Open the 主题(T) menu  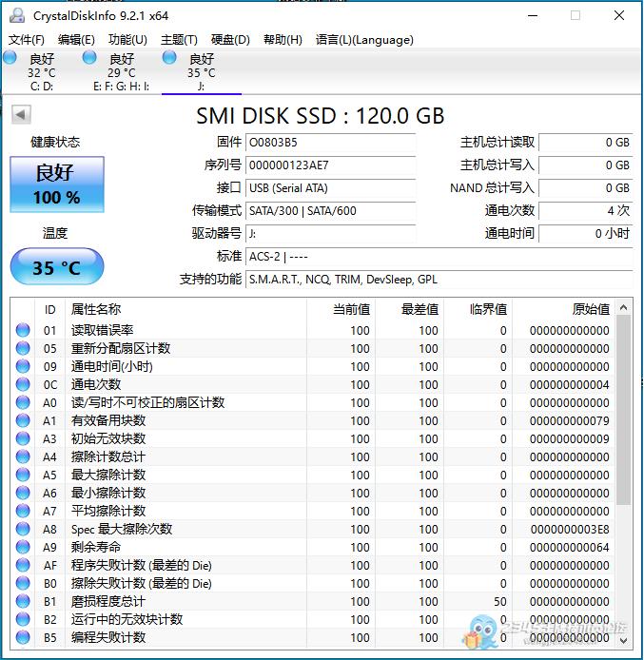pos(179,40)
